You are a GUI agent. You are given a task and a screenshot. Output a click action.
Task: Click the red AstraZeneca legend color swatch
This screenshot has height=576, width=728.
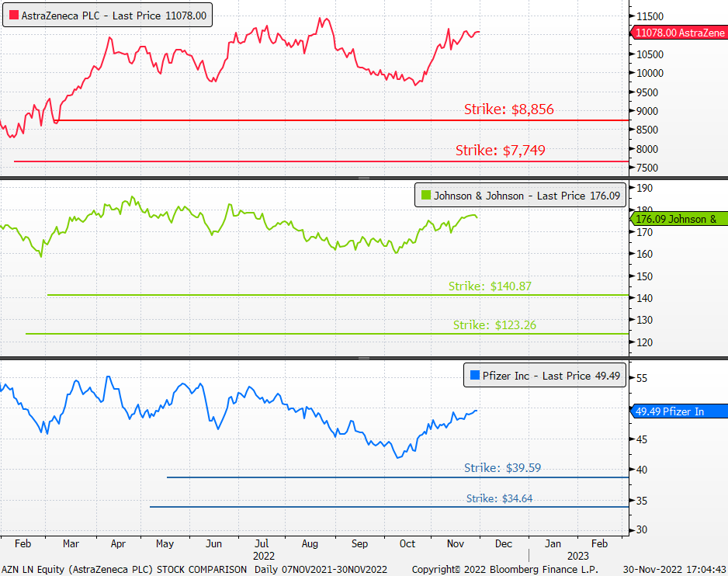point(14,16)
